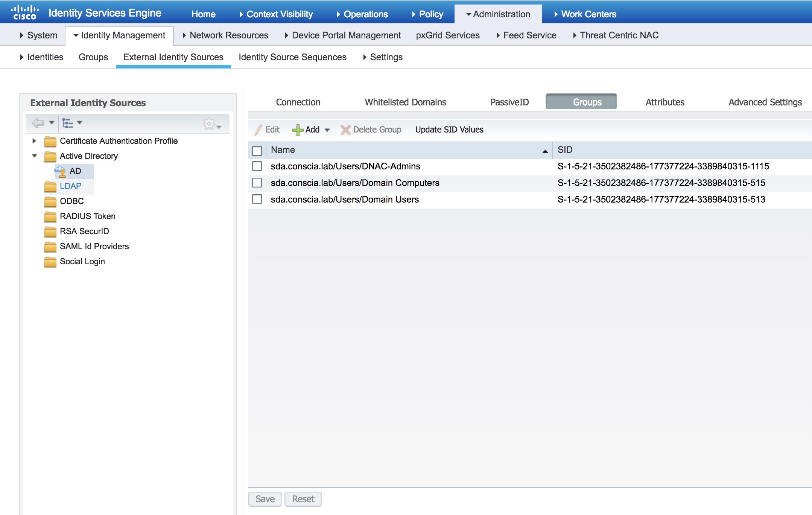812x515 pixels.
Task: Select the sda.conscia.lab/Users/DNAC-Admins row
Action: click(530, 166)
